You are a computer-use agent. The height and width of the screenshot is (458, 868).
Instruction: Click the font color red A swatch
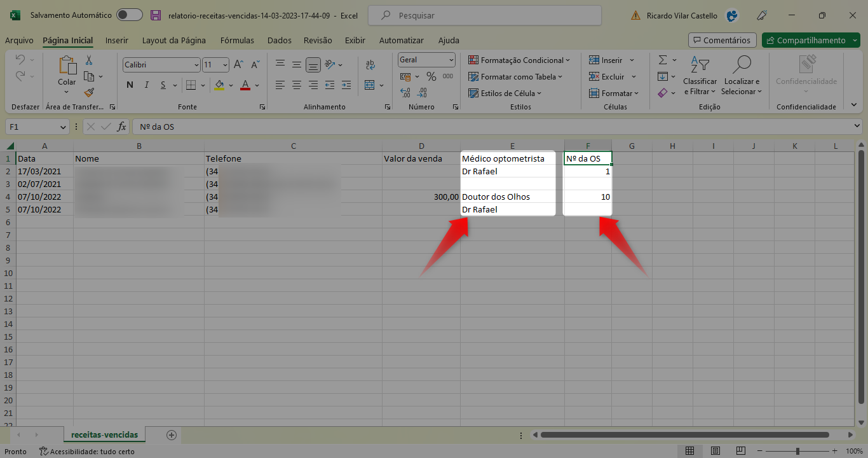[245, 85]
